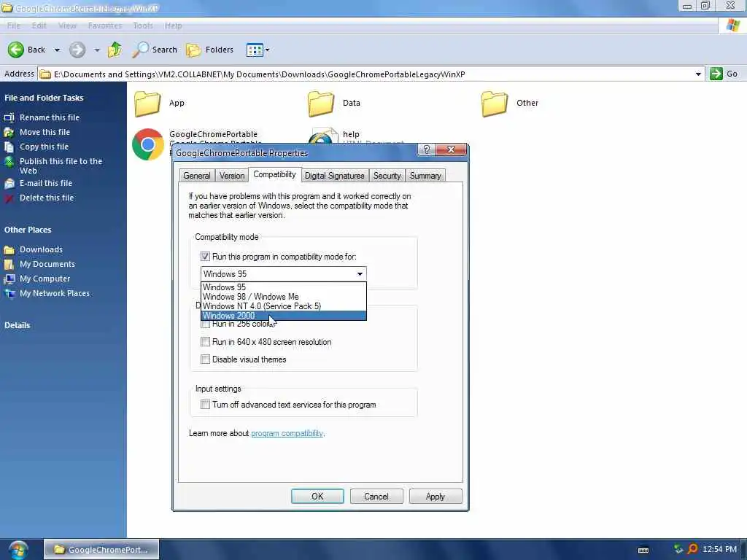Viewport: 747px width, 560px height.
Task: Tick the Run in 256 colors checkbox
Action: 205,324
